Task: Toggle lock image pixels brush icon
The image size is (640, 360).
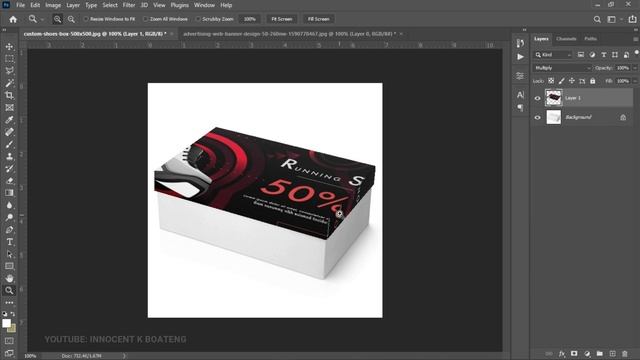Action: 562,81
